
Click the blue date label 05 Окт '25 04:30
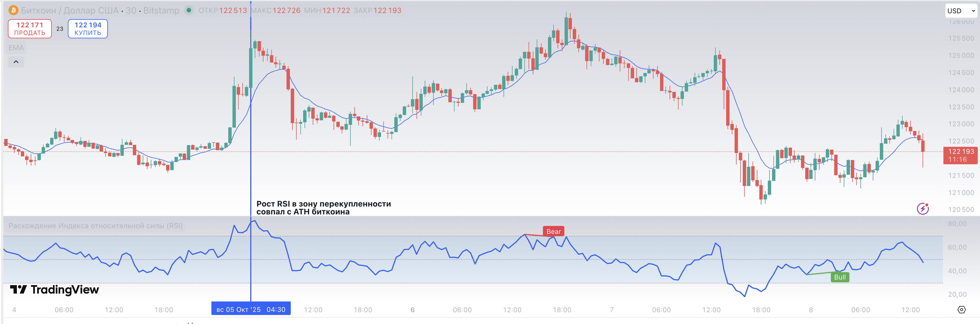pyautogui.click(x=251, y=309)
